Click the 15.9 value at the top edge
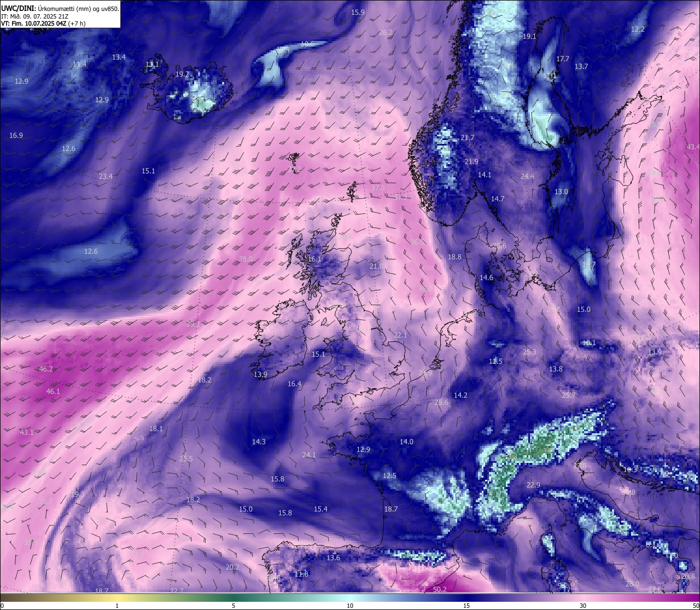Viewport: 700px width, 610px height. click(x=358, y=12)
